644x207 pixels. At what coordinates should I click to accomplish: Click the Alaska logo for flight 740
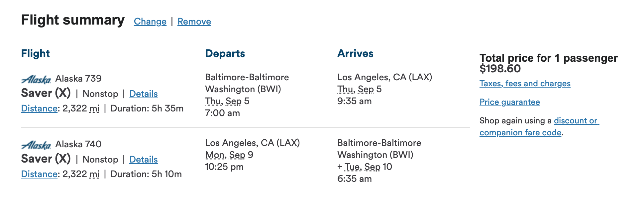(36, 145)
